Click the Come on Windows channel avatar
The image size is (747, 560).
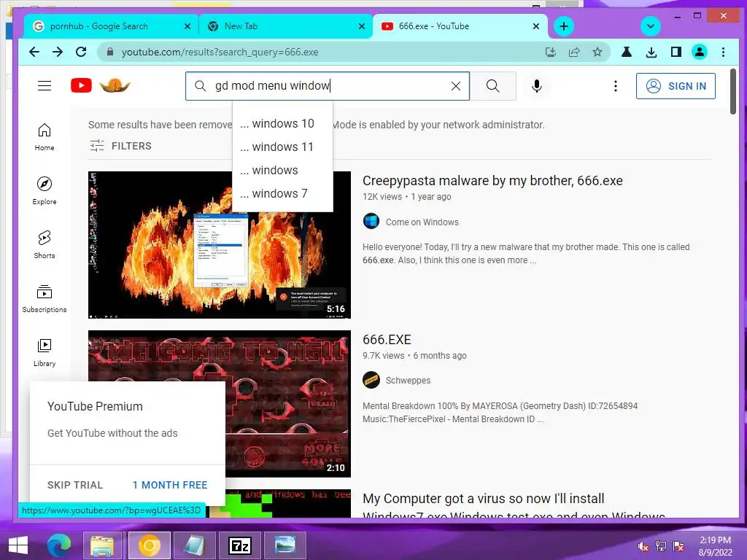pyautogui.click(x=371, y=222)
